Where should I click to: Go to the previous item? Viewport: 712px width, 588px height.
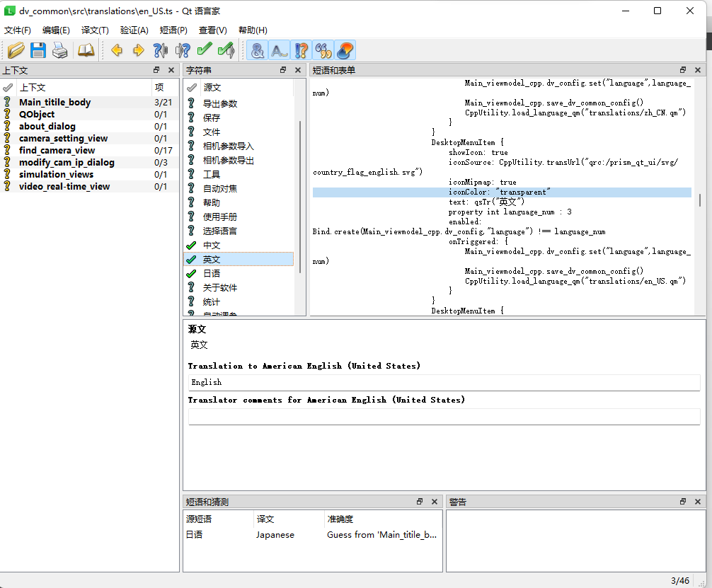point(117,50)
